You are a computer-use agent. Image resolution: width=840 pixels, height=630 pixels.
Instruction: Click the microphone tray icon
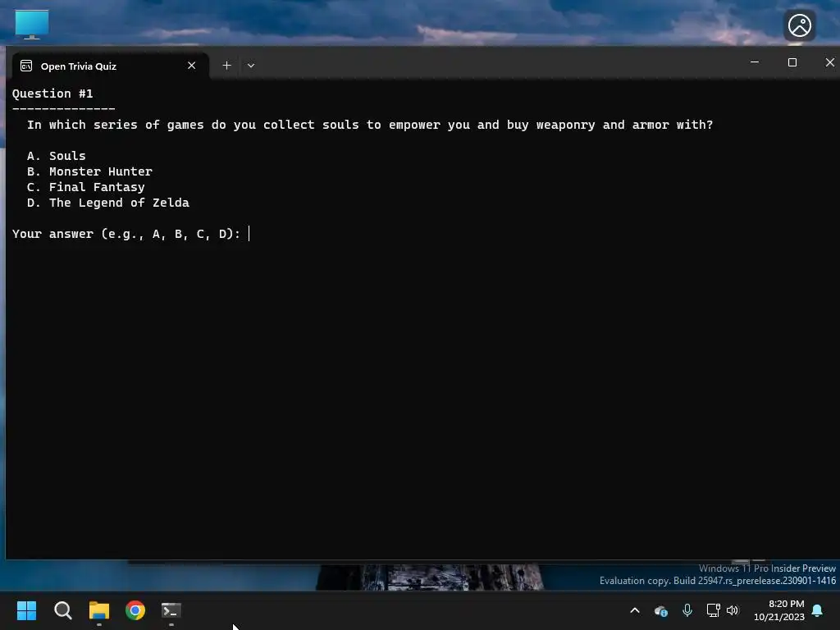pyautogui.click(x=687, y=610)
